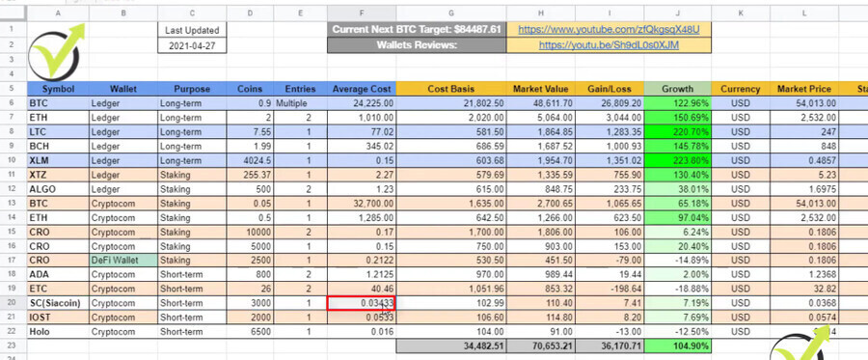Image resolution: width=868 pixels, height=360 pixels.
Task: Click the 'Average Cost' header cell
Action: pyautogui.click(x=362, y=89)
